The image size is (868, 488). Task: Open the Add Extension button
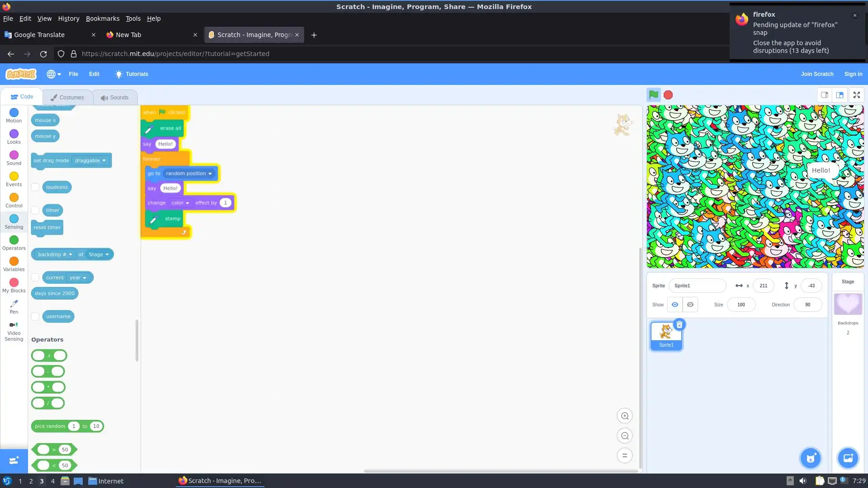tap(14, 460)
